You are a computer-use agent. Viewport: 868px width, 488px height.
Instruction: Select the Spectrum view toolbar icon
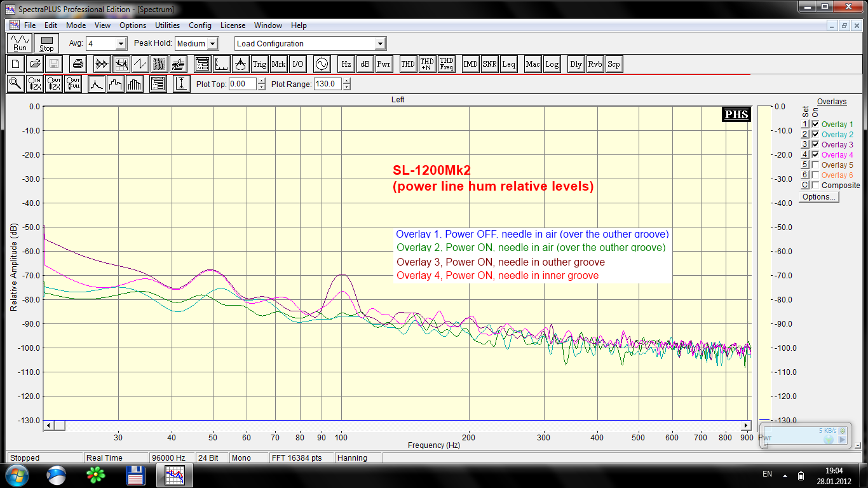121,64
